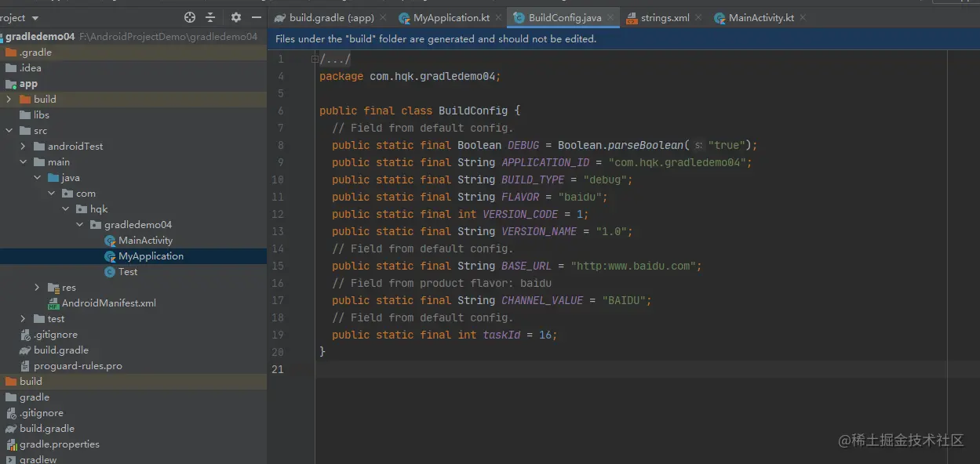The width and height of the screenshot is (980, 464).
Task: Click the CHANNEL_VALUE field name
Action: (x=542, y=300)
